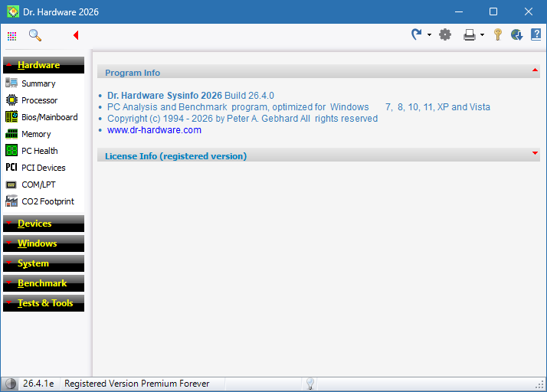547x392 pixels.
Task: Open dropdown next to refresh arrow
Action: point(429,35)
